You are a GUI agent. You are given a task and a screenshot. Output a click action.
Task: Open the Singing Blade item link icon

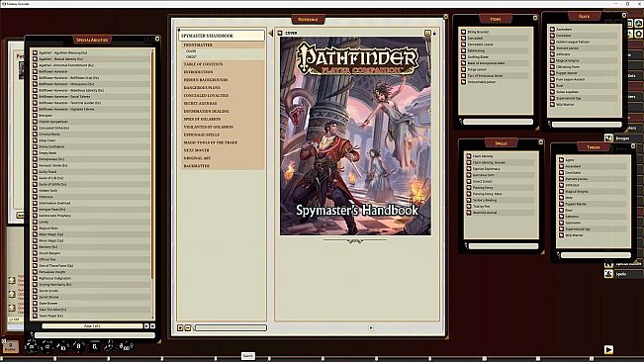click(464, 57)
